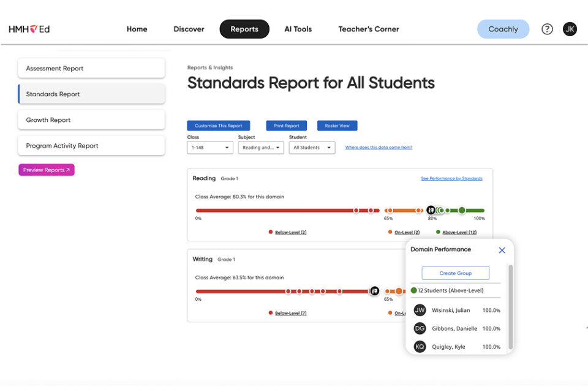This screenshot has width=588, height=386.
Task: Click the Print Report button
Action: coord(287,126)
